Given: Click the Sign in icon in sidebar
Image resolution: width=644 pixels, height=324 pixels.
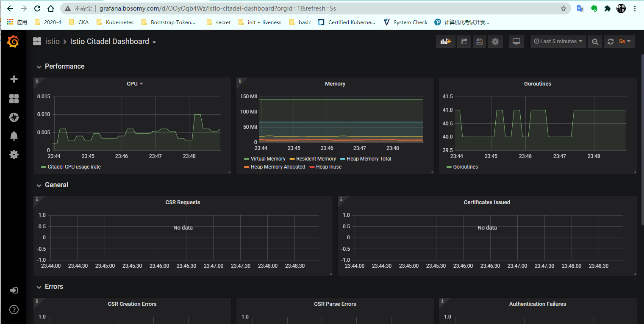Looking at the screenshot, I should pyautogui.click(x=14, y=291).
